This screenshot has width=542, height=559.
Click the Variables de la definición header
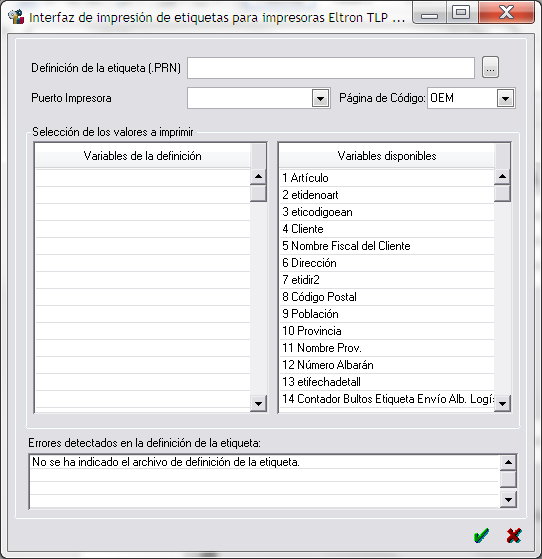(x=143, y=156)
